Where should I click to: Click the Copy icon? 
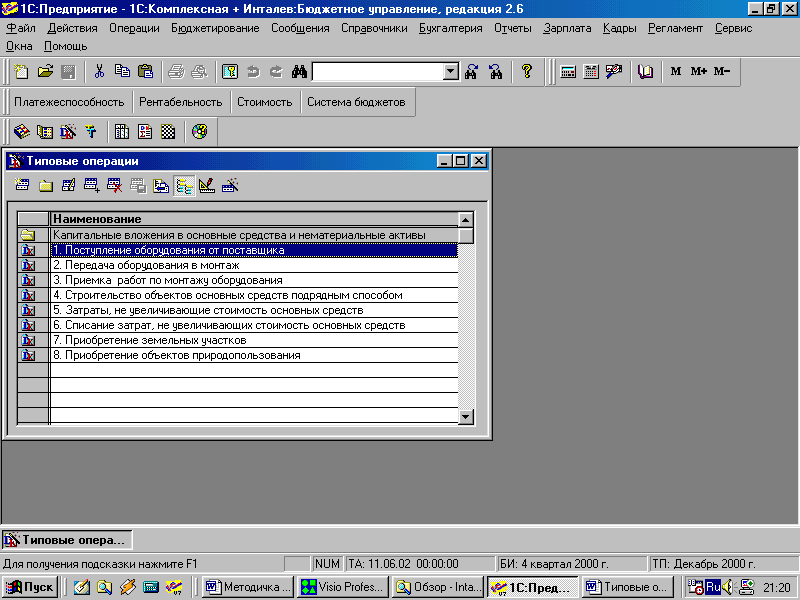tap(122, 71)
